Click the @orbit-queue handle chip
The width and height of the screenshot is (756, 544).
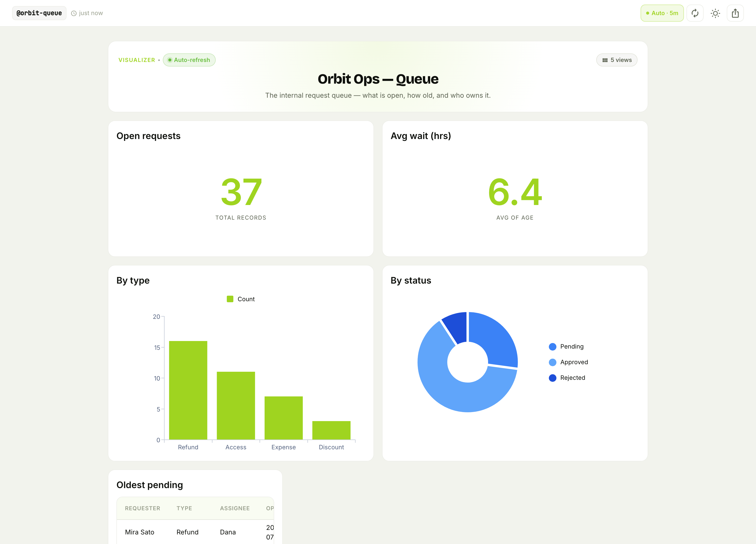coord(39,13)
